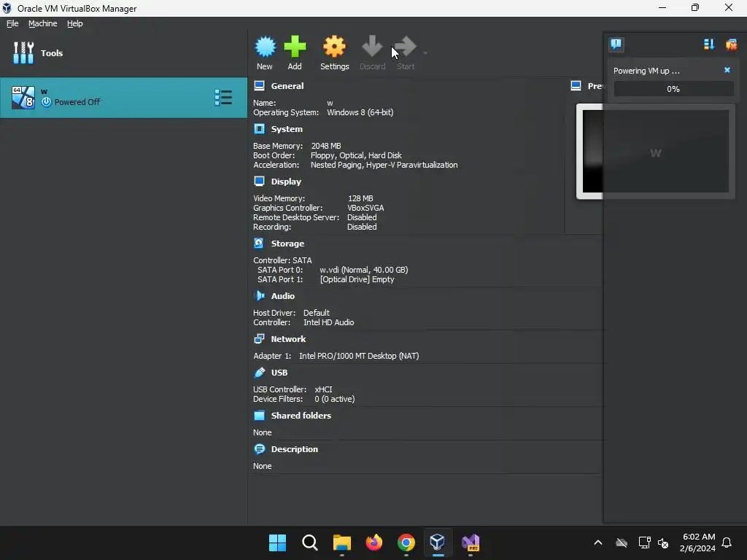747x560 pixels.
Task: Click the Powering VM up progress bar
Action: (673, 89)
